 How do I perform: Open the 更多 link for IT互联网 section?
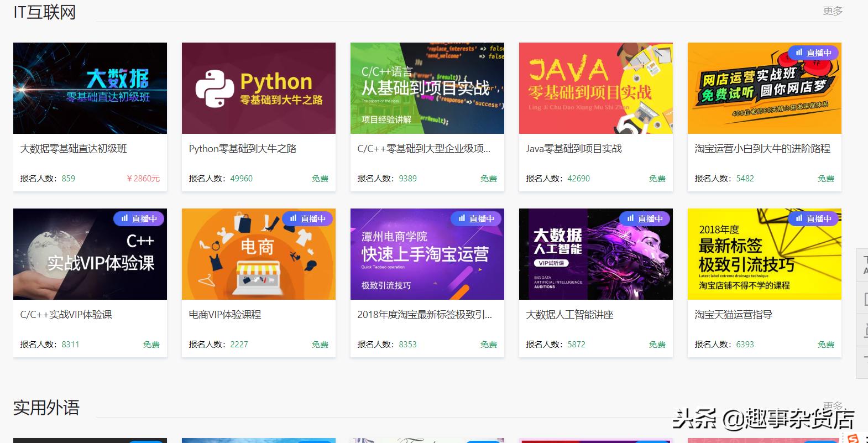tap(833, 11)
